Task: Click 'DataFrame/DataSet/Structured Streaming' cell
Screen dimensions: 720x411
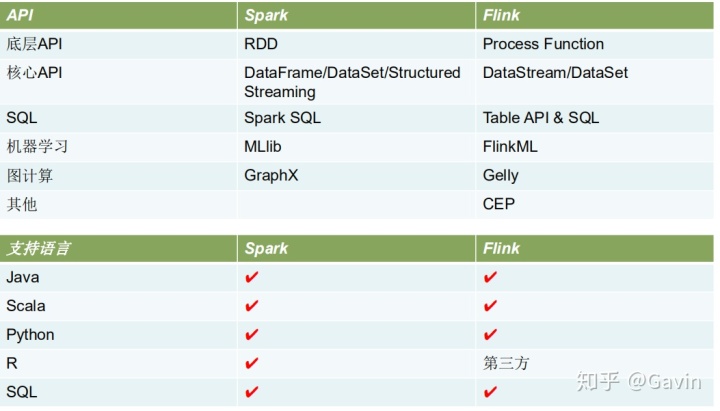Action: tap(352, 82)
